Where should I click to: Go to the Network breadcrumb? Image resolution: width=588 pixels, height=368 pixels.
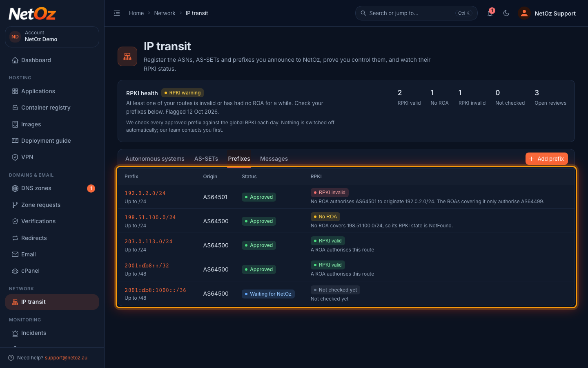[165, 13]
